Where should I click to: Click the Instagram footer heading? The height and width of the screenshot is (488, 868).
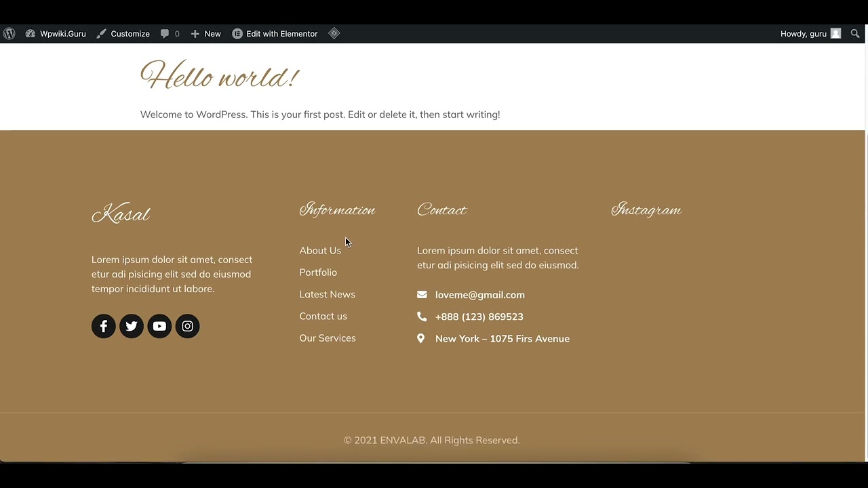(646, 210)
